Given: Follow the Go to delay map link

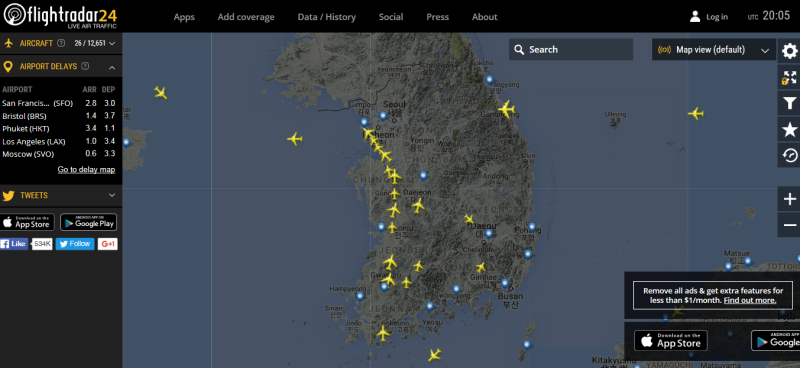Looking at the screenshot, I should [x=86, y=169].
